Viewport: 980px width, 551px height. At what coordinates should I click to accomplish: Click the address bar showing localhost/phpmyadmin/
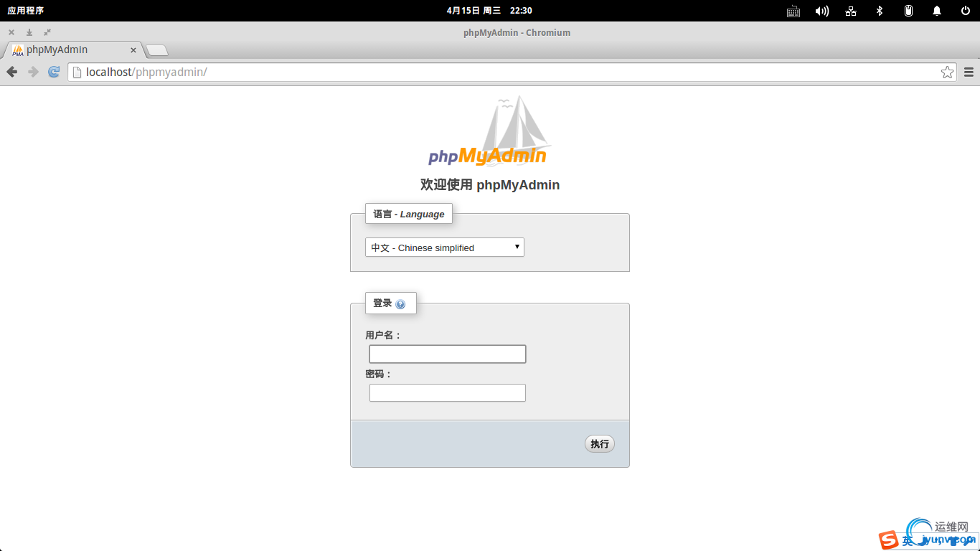pyautogui.click(x=512, y=72)
